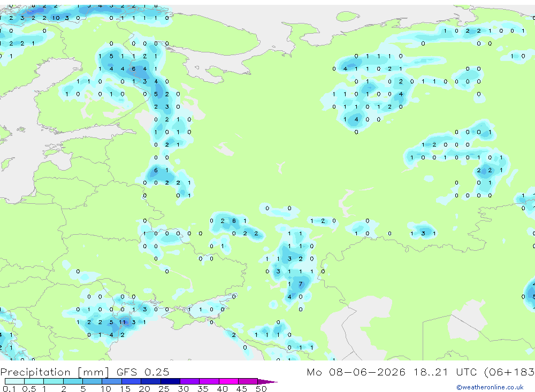Click the 30–35 mm violet legend swatch
The height and width of the screenshot is (392, 535).
click(190, 381)
